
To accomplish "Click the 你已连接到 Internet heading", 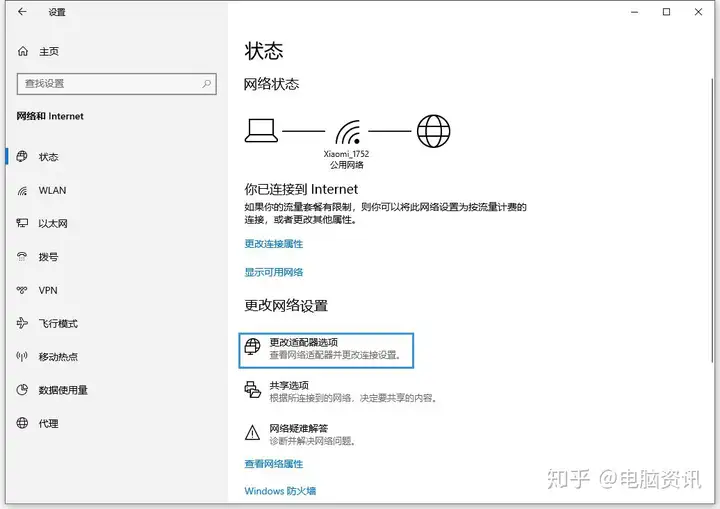I will [x=301, y=189].
